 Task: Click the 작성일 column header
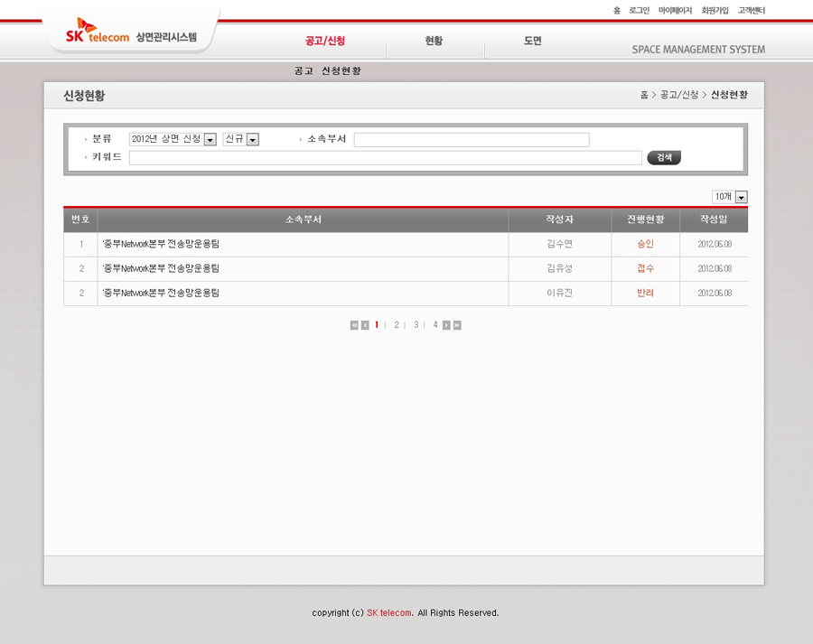714,219
